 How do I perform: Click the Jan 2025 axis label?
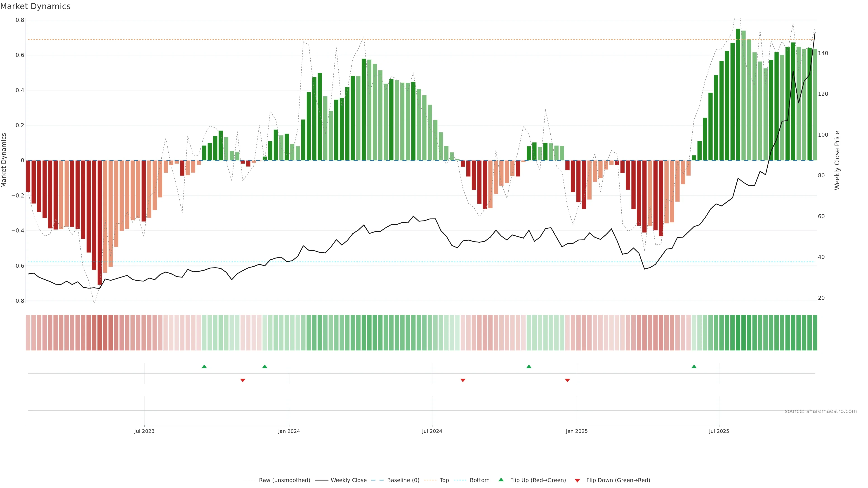577,431
